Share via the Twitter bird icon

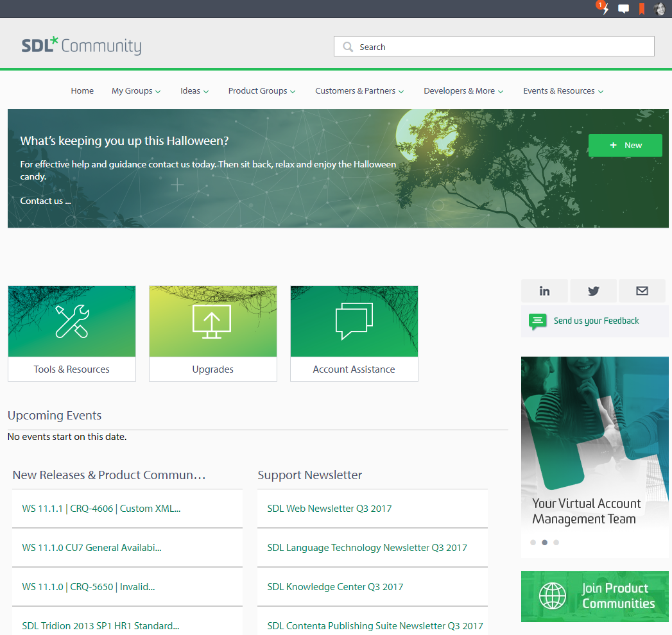(x=594, y=291)
